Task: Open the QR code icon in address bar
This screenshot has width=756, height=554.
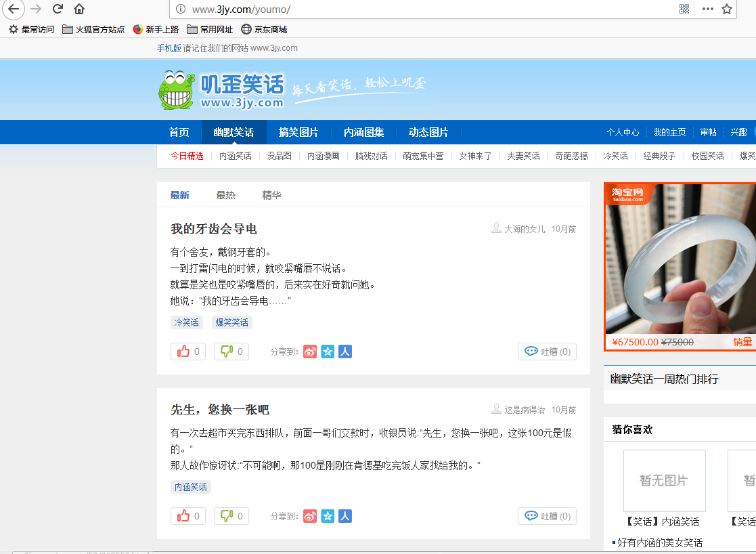Action: (684, 9)
